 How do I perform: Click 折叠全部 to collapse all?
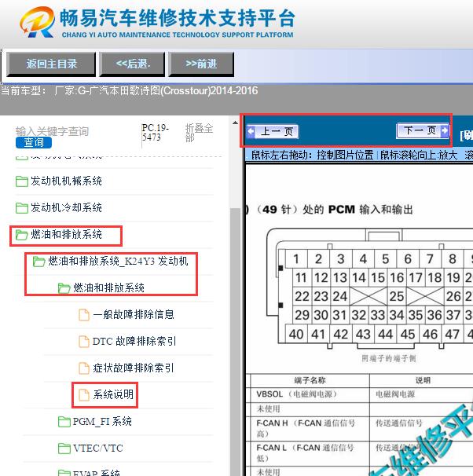tap(199, 133)
